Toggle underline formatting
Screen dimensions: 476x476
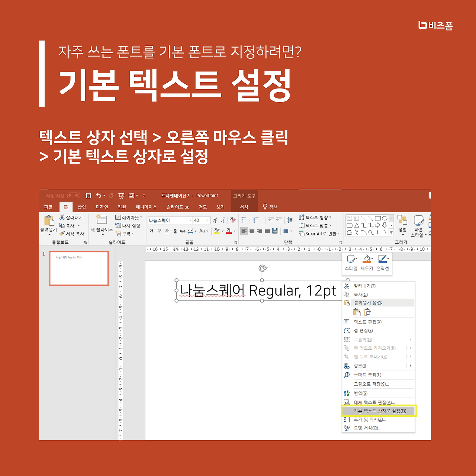(x=167, y=231)
